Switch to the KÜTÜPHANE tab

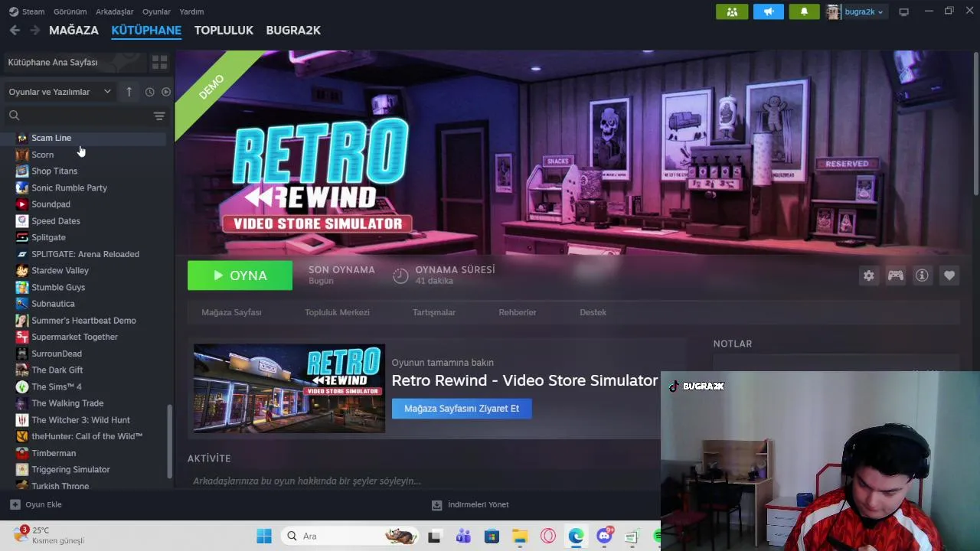[x=146, y=30]
